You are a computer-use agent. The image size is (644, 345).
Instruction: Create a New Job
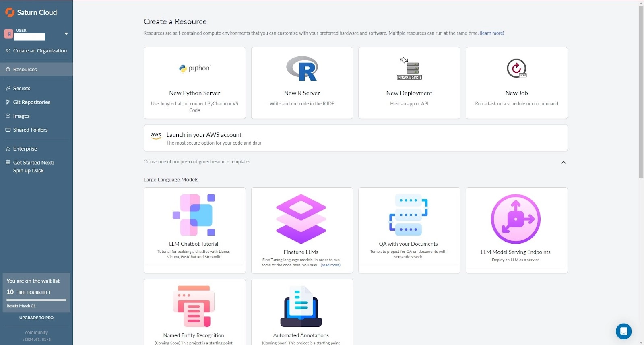pyautogui.click(x=517, y=83)
